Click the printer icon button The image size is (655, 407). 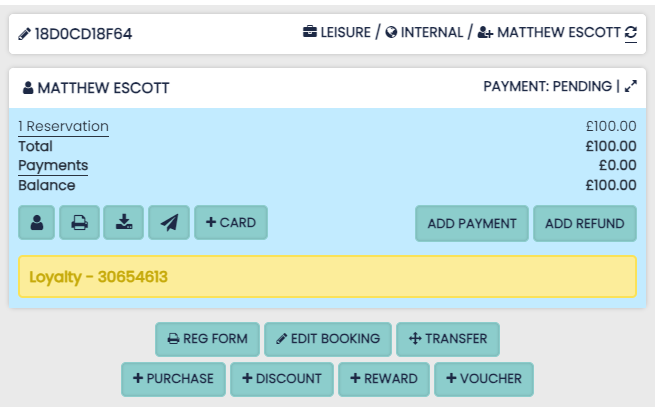click(x=79, y=223)
